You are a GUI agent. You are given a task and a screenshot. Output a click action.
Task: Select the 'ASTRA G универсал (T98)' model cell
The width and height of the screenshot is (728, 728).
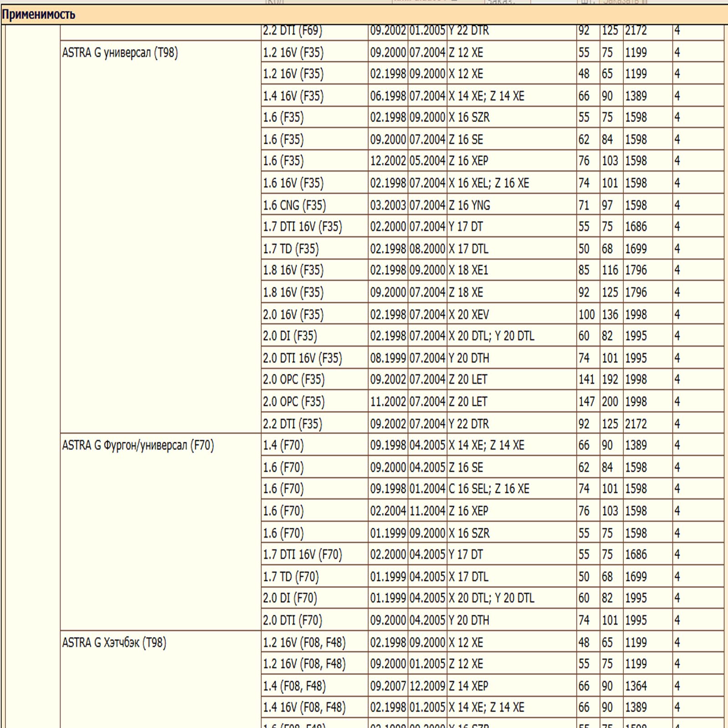[x=120, y=53]
